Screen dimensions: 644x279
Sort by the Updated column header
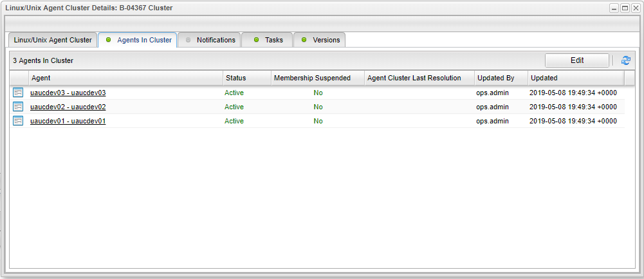pos(575,78)
